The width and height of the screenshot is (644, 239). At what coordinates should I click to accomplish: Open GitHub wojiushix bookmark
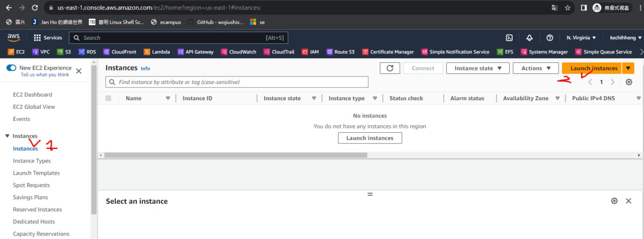pos(215,22)
